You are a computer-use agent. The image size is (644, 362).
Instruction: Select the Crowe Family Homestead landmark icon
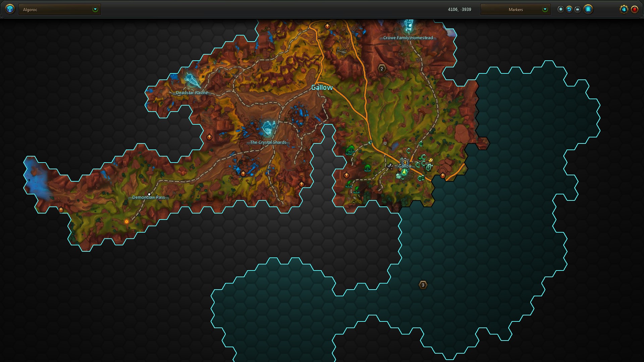(408, 25)
